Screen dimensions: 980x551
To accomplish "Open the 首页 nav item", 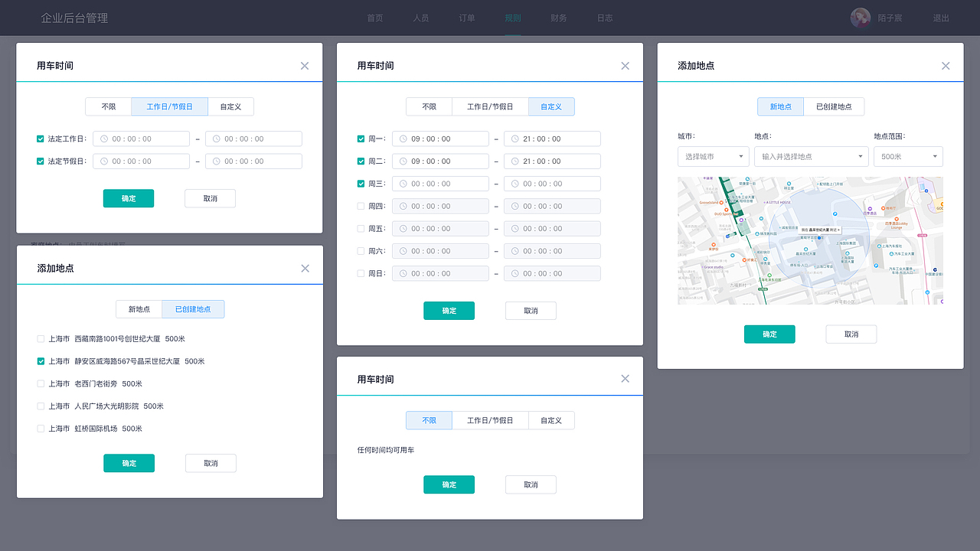I will [375, 18].
